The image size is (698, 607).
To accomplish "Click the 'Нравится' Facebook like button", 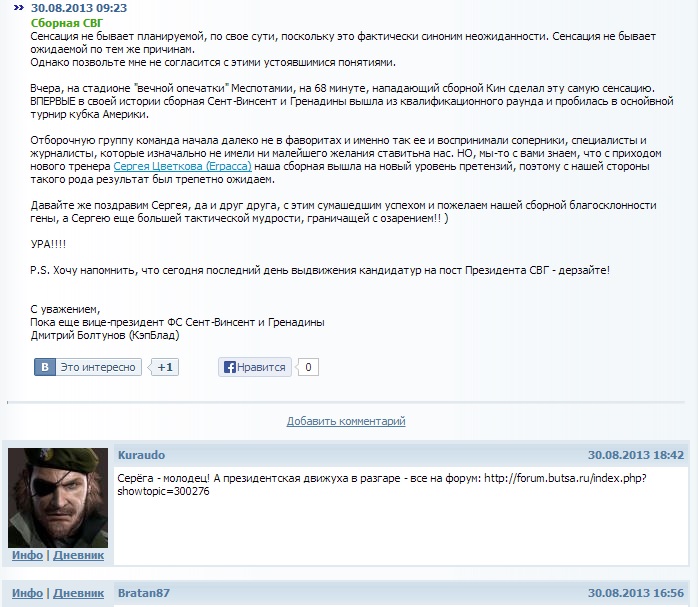I will coord(255,367).
